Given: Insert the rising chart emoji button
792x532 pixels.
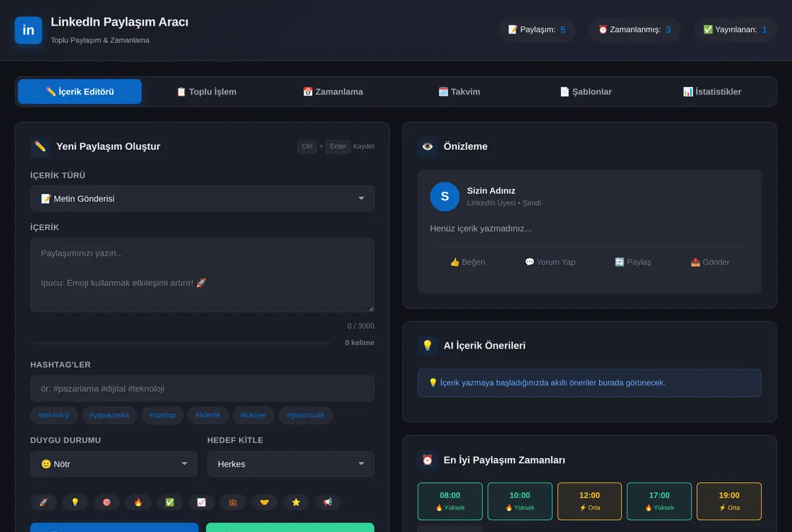Looking at the screenshot, I should point(201,502).
